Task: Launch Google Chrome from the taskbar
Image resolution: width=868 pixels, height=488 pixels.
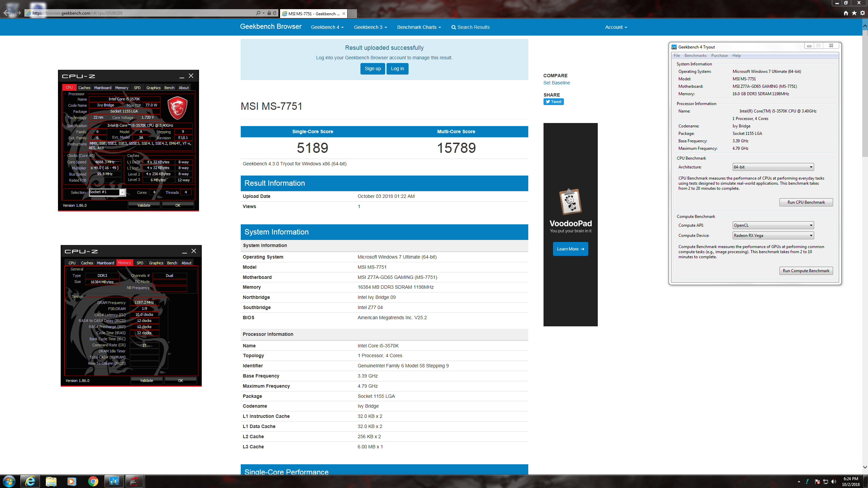Action: click(x=93, y=481)
